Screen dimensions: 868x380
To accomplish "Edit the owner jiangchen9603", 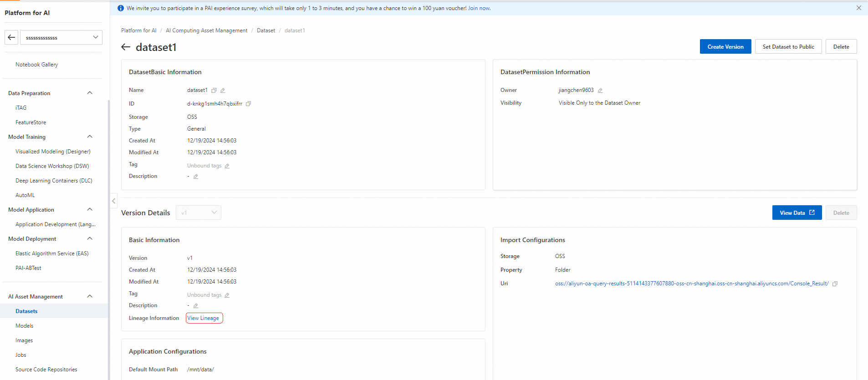I will pyautogui.click(x=600, y=91).
